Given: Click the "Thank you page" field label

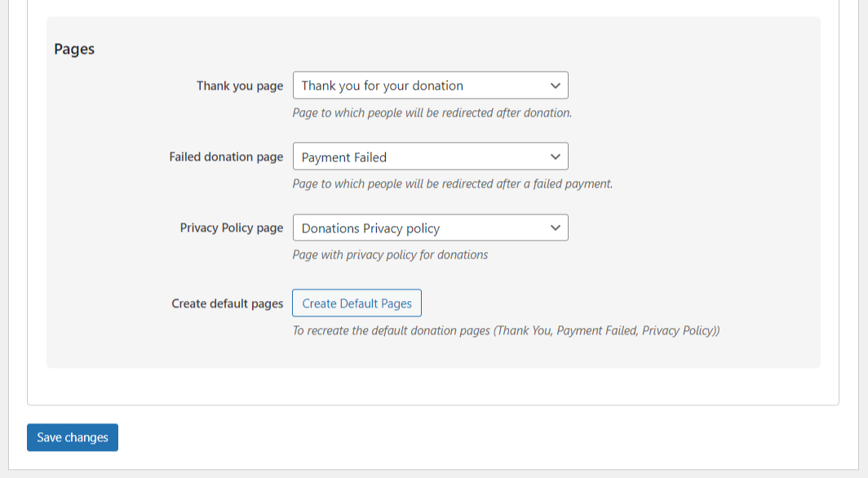Looking at the screenshot, I should 240,86.
